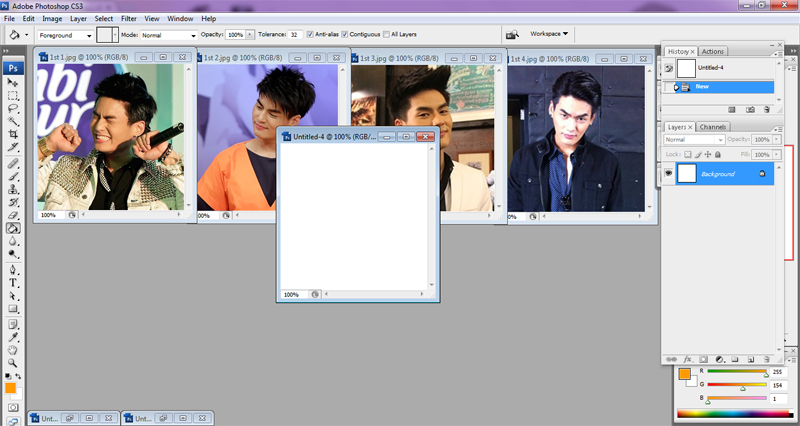
Task: Switch to the Channels tab
Action: point(713,127)
